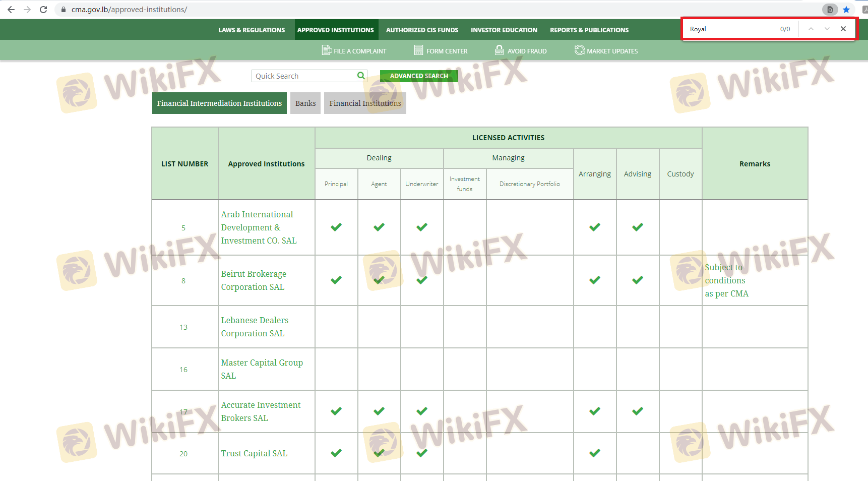
Task: Switch to Financial Institutions tab
Action: coord(365,103)
